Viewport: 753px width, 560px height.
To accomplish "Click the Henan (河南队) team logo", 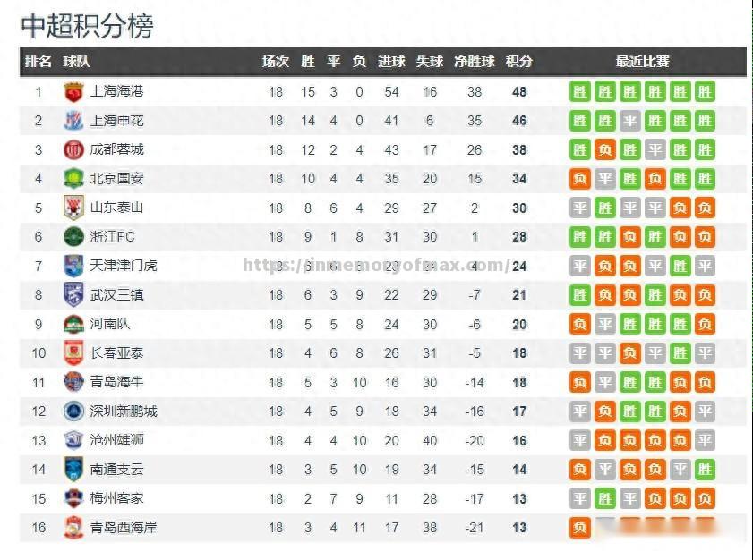I will 73,324.
